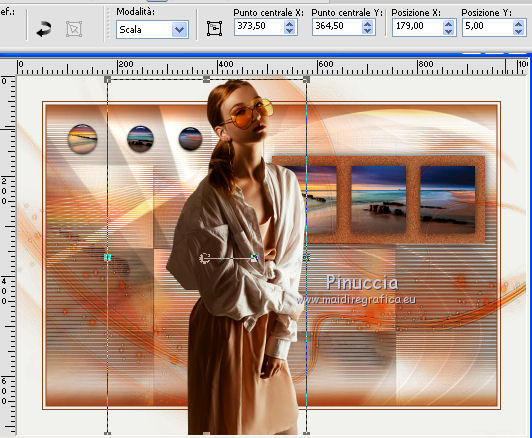Increase Punto centrale X with up arrow

(x=289, y=23)
